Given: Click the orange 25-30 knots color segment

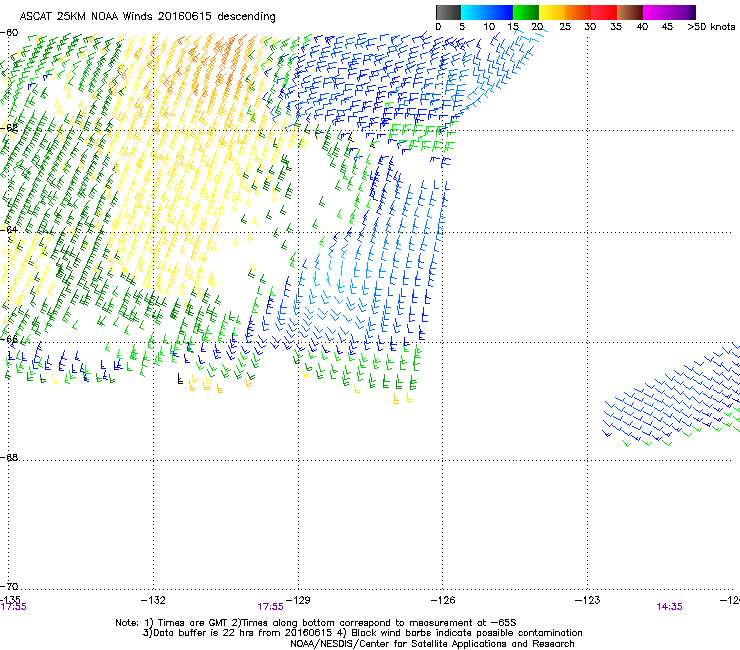Looking at the screenshot, I should pos(578,12).
